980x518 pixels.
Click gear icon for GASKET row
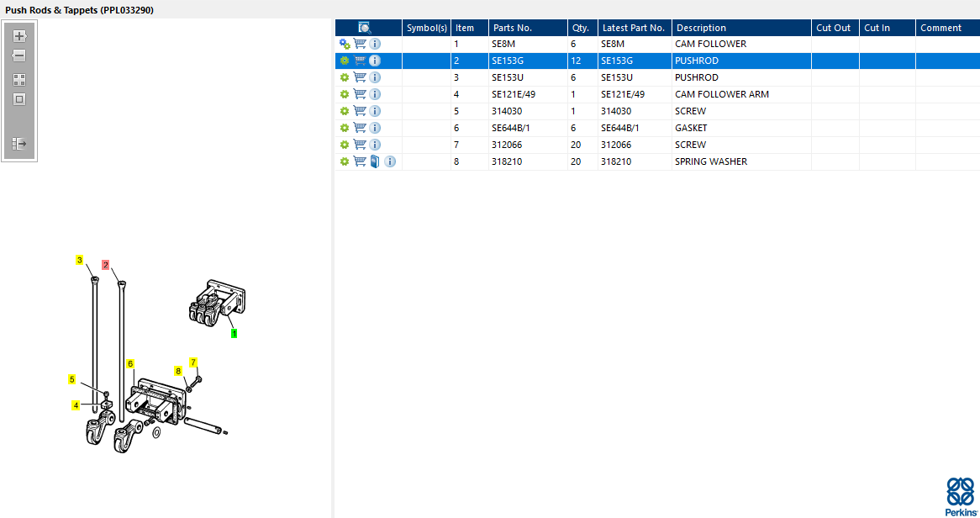click(345, 128)
